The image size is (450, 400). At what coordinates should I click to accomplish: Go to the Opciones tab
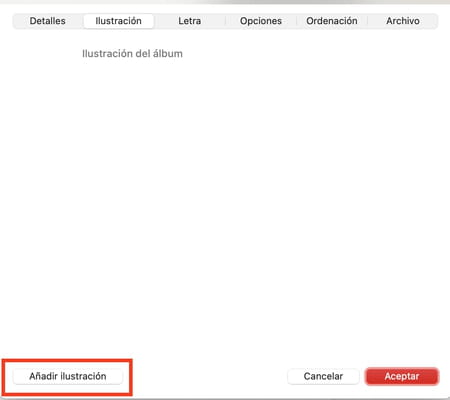[x=261, y=21]
